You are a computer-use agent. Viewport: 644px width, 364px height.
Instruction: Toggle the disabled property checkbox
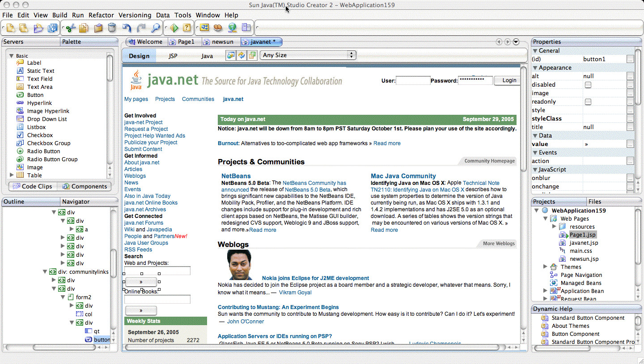[x=588, y=85]
